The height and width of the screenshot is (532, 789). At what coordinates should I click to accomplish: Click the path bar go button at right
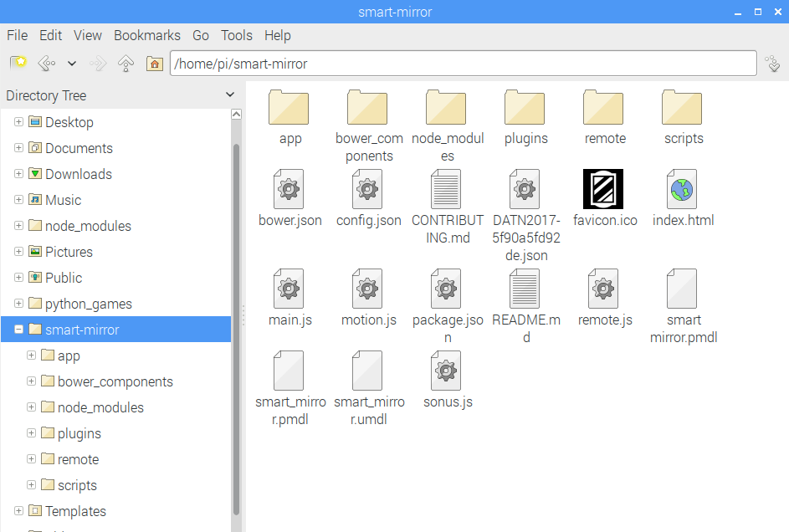(x=773, y=64)
